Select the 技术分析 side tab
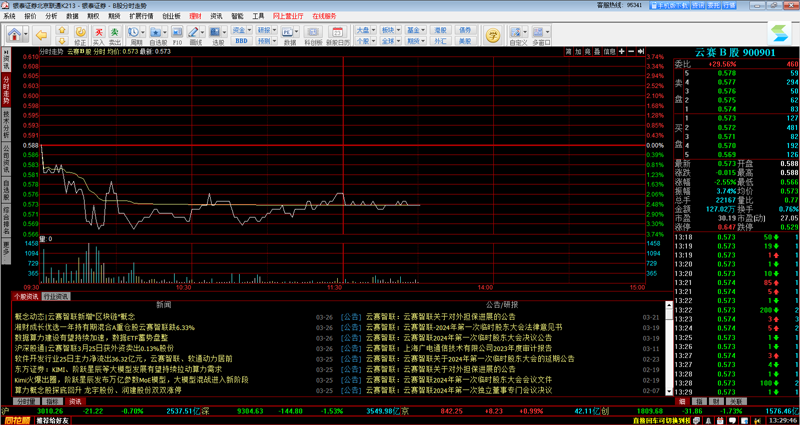Image resolution: width=800 pixels, height=425 pixels. (x=6, y=125)
